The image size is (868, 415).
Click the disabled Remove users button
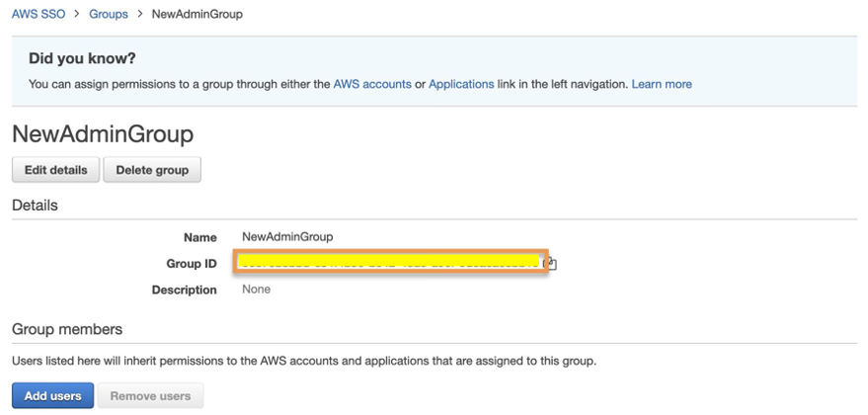(150, 395)
